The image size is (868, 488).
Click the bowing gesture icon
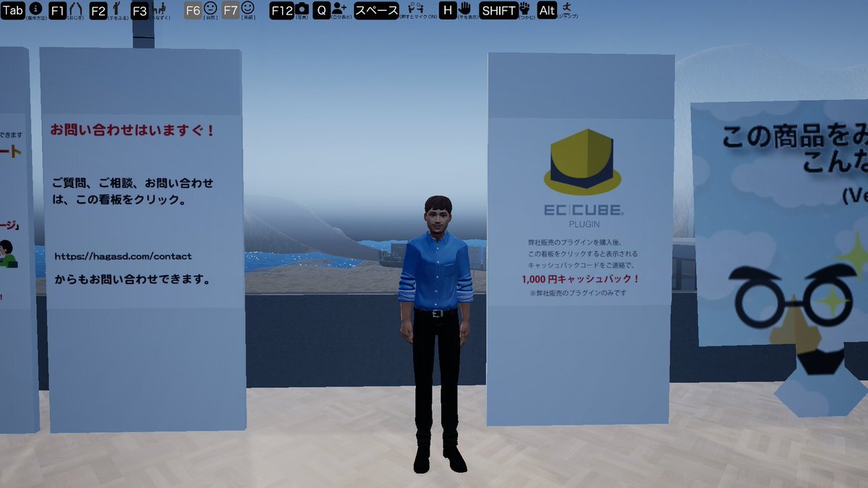click(x=75, y=8)
